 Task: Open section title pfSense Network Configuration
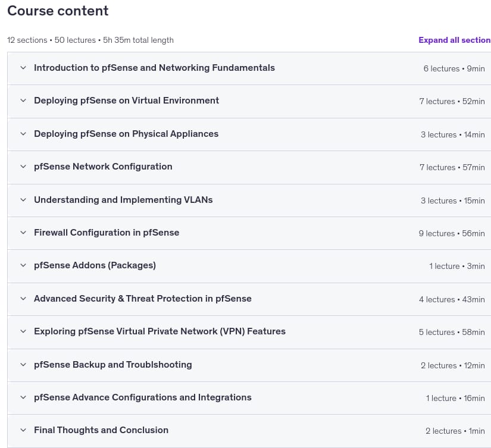point(103,167)
